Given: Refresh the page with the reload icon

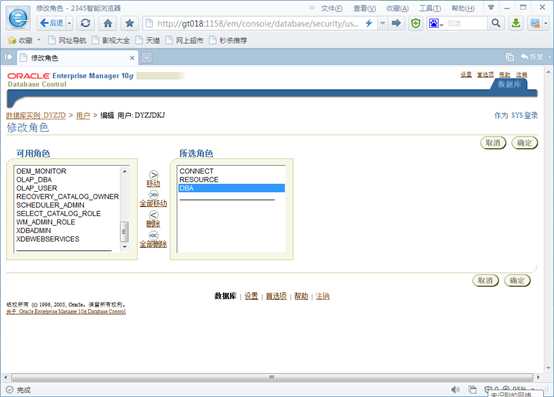Looking at the screenshot, I should tap(86, 23).
